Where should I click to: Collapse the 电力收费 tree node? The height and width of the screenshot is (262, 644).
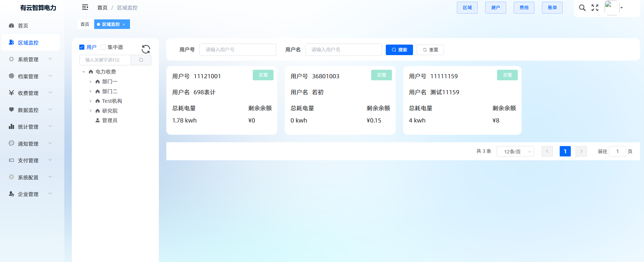84,72
